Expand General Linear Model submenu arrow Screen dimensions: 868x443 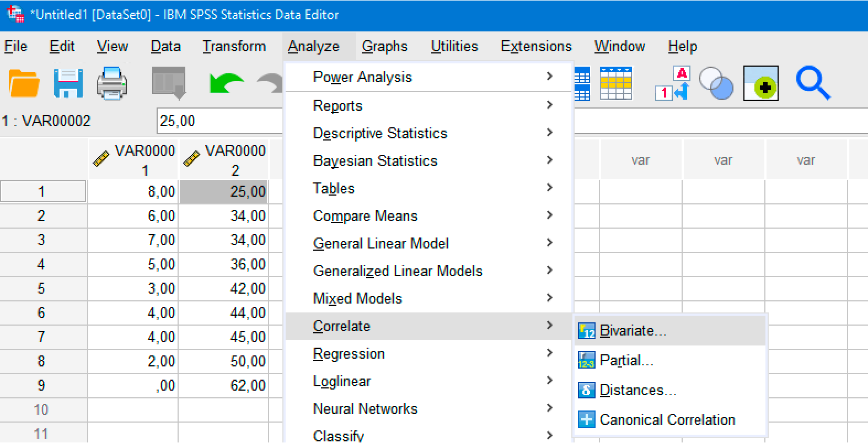[x=549, y=242]
